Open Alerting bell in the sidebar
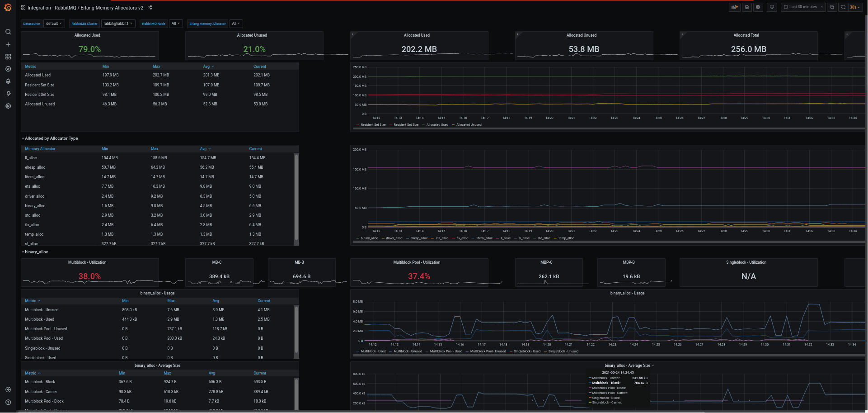Screen dimensions: 868x413 8,81
